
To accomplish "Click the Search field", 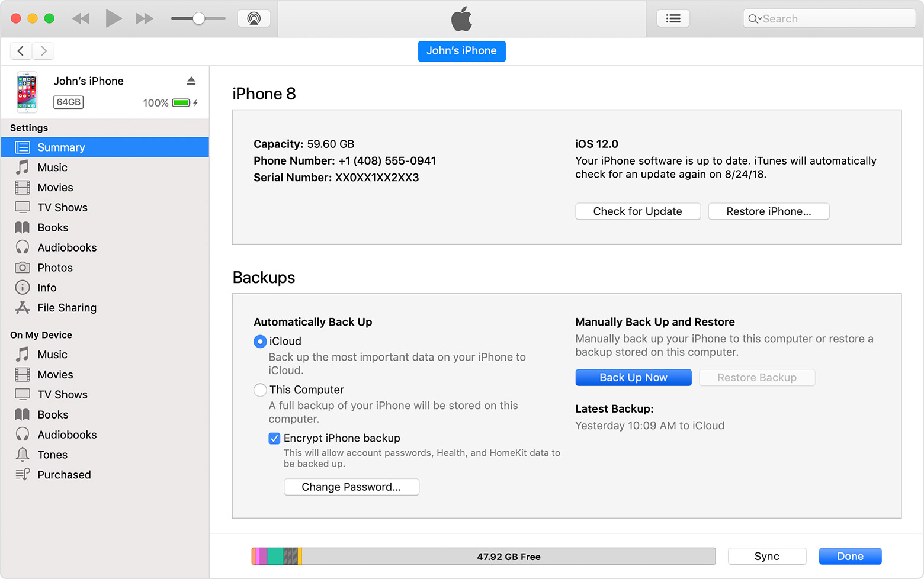I will 829,18.
